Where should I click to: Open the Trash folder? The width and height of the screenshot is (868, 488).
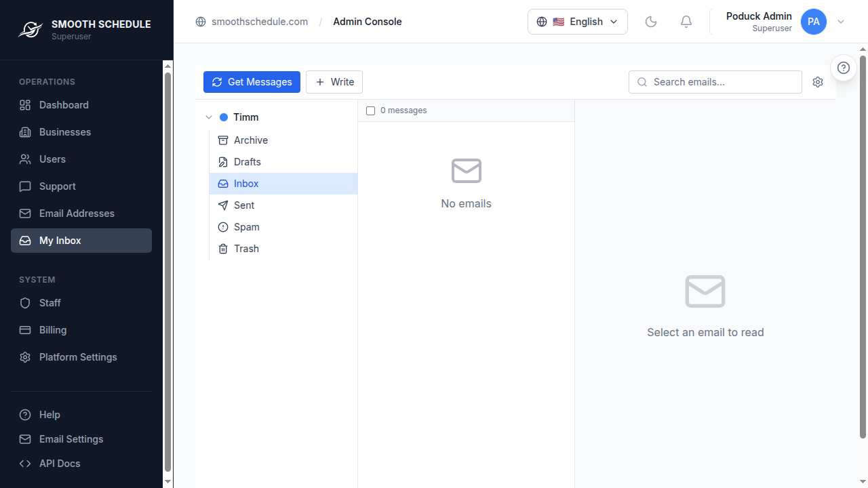(x=246, y=249)
